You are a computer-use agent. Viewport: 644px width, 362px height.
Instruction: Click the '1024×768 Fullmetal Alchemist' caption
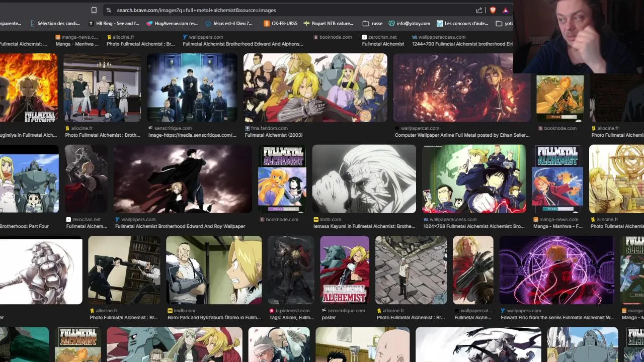coord(474,226)
